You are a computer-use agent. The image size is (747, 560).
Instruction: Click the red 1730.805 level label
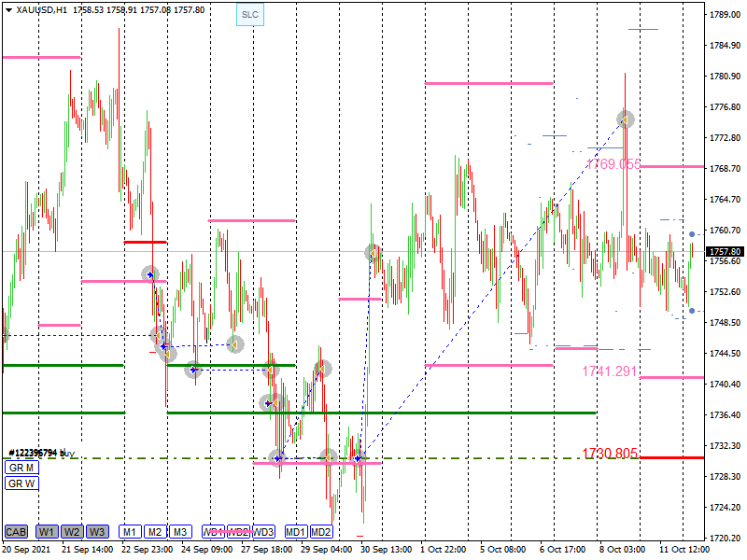coord(610,453)
